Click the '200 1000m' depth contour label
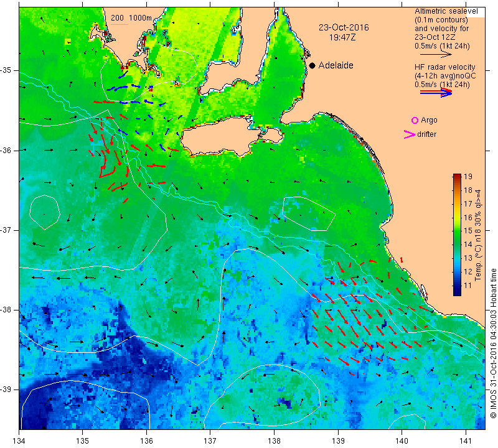Screen dimensions: 498x448 point(131,18)
